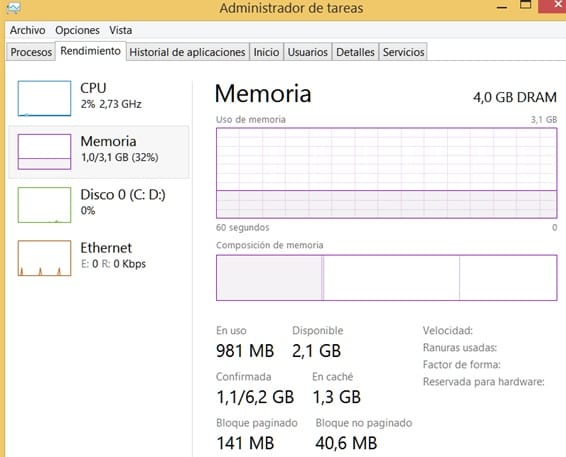
Task: Switch to the Detalles tab
Action: point(355,52)
